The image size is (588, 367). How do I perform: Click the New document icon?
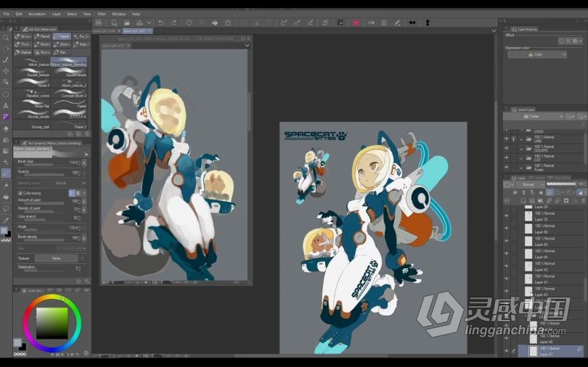click(x=114, y=22)
